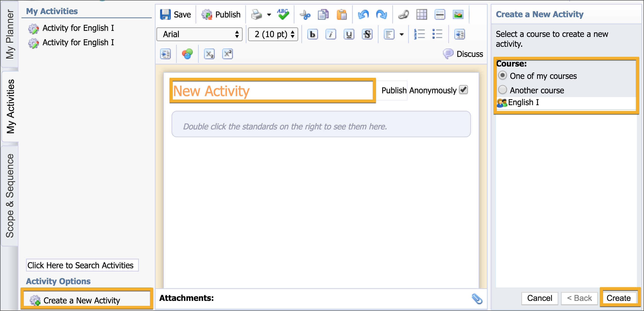This screenshot has height=311, width=644.
Task: Click the scissors cut icon
Action: pyautogui.click(x=305, y=15)
